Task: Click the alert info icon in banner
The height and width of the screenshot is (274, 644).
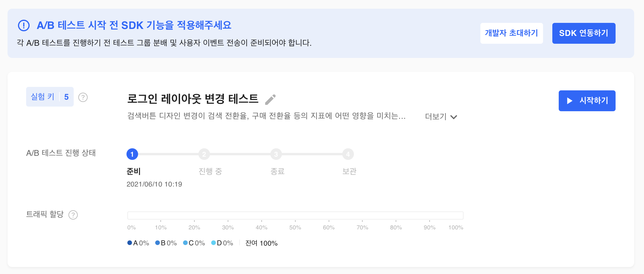Action: pyautogui.click(x=24, y=25)
